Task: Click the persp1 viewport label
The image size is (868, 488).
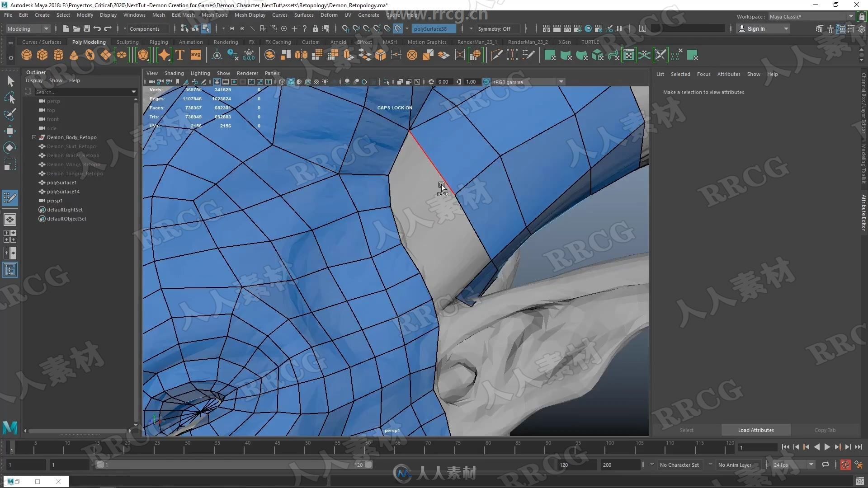Action: tap(392, 430)
